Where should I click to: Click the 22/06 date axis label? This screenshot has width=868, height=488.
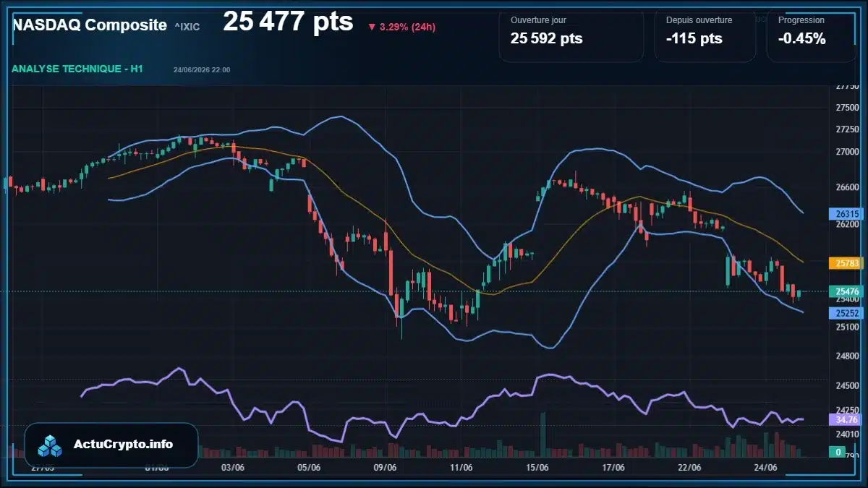click(689, 468)
